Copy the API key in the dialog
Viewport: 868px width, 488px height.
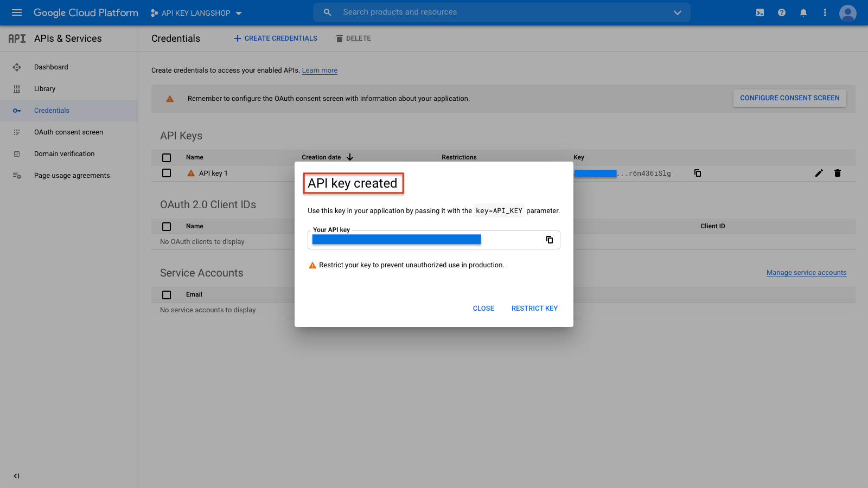click(x=550, y=240)
